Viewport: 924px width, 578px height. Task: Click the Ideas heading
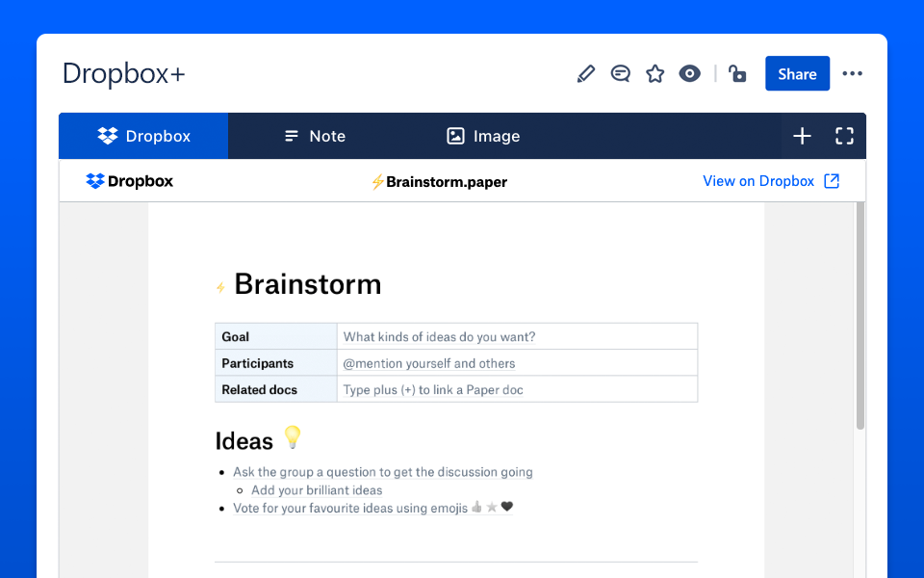coord(244,441)
